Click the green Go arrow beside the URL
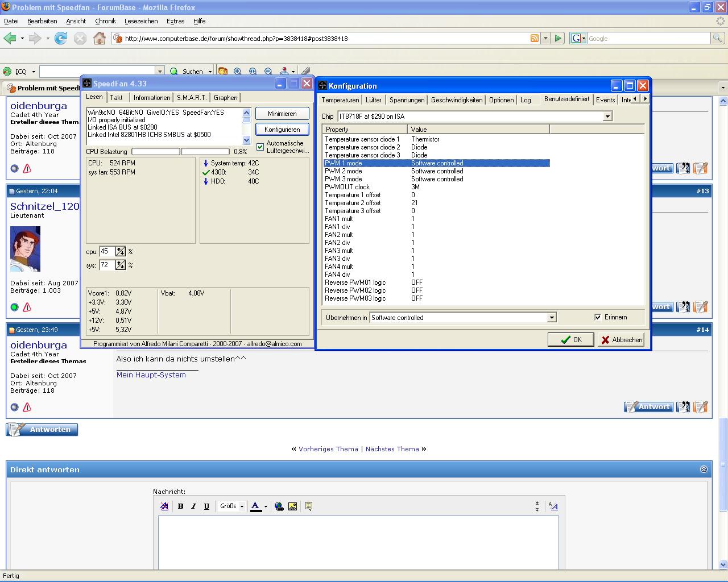Viewport: 728px width, 582px height. click(558, 38)
